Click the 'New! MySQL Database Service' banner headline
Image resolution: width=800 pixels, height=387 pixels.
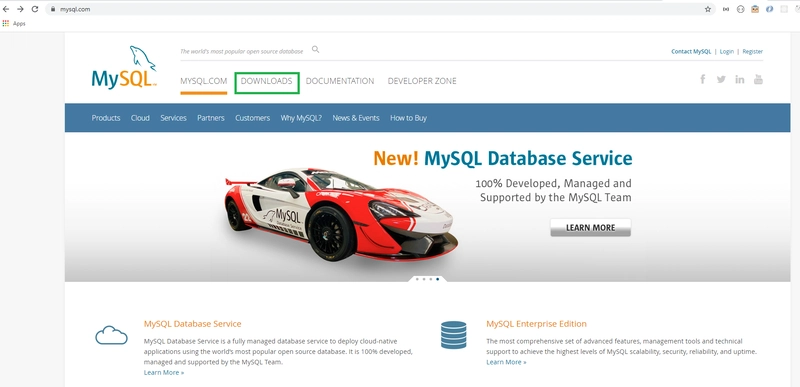[x=503, y=158]
